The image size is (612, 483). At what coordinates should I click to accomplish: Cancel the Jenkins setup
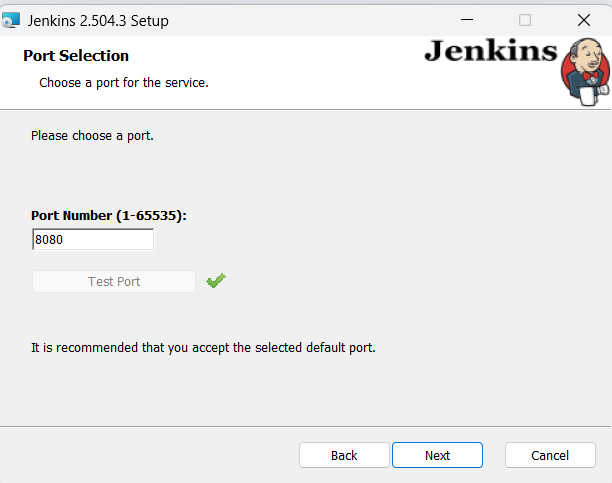click(x=550, y=455)
